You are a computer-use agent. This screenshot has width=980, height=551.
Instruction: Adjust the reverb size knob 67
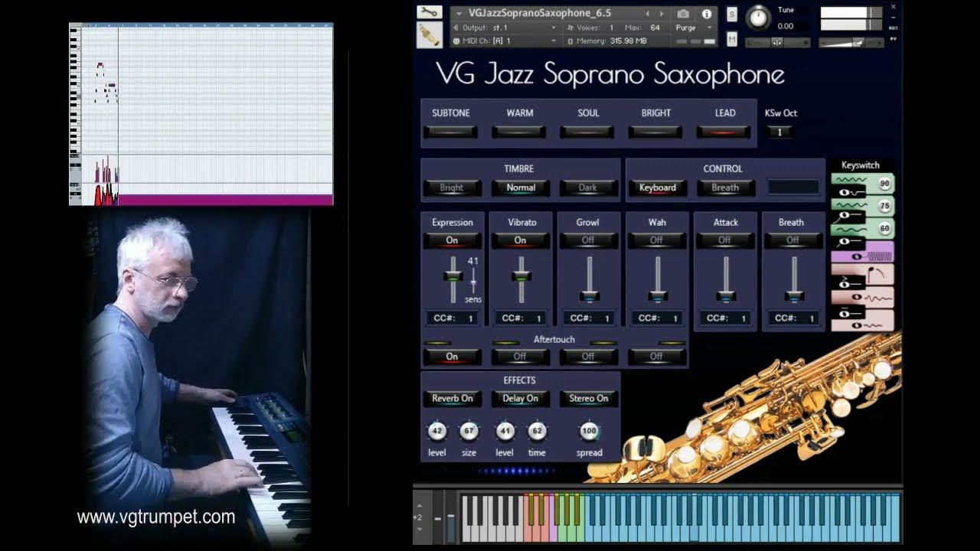pos(469,431)
